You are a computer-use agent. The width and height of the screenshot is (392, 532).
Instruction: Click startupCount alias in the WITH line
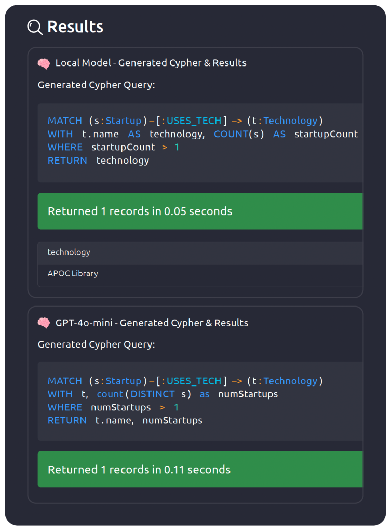[x=326, y=134]
